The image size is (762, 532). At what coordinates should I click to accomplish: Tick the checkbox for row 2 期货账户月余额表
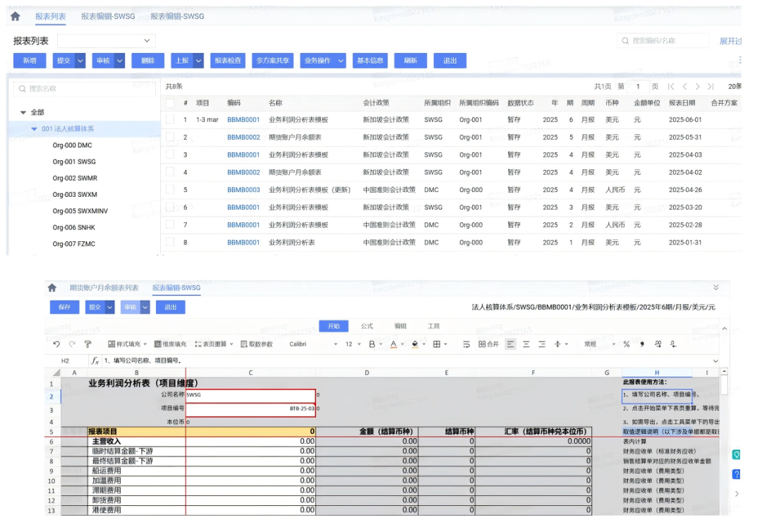(x=170, y=138)
